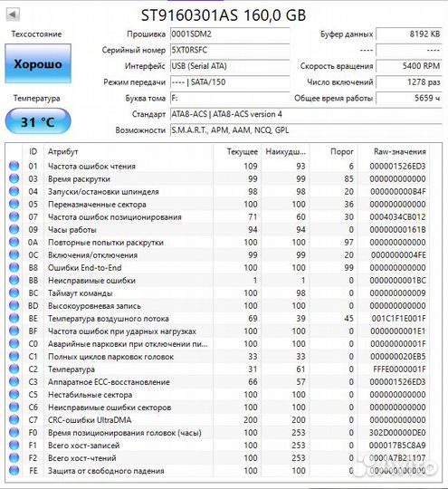
Task: Click the buffer size field 8192 KB
Action: (409, 34)
